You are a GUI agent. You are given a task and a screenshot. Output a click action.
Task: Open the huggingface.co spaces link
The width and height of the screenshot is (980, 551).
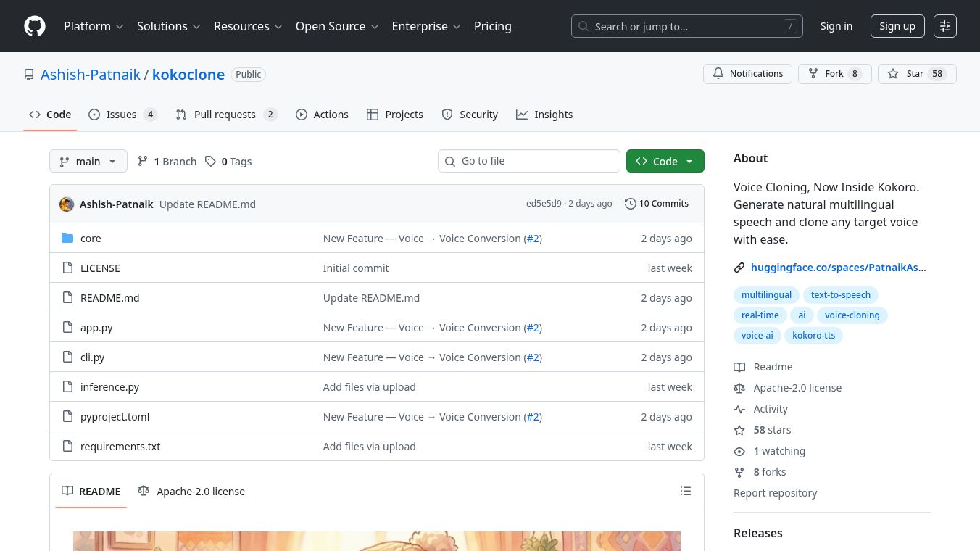tap(838, 268)
